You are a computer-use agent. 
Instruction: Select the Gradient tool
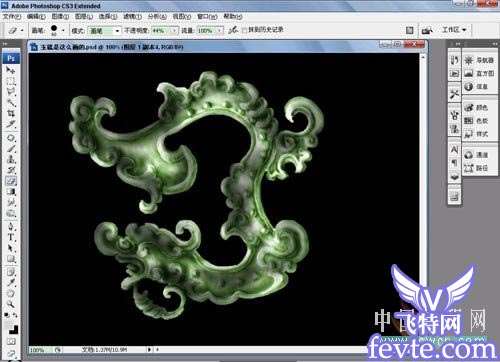click(11, 192)
